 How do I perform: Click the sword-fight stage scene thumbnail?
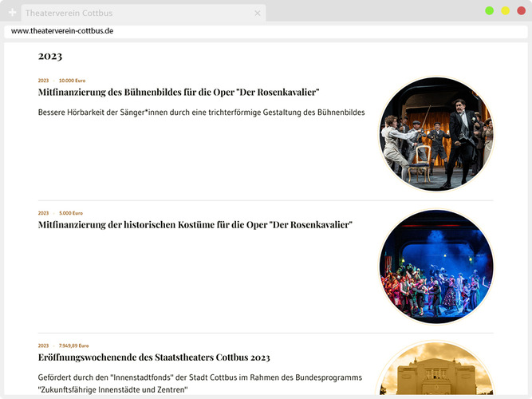(x=435, y=134)
